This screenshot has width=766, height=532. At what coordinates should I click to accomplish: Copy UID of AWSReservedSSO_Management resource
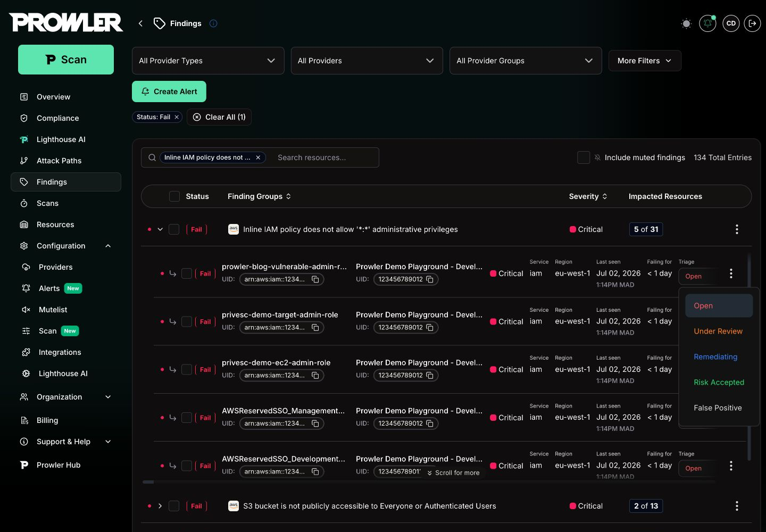click(x=315, y=423)
